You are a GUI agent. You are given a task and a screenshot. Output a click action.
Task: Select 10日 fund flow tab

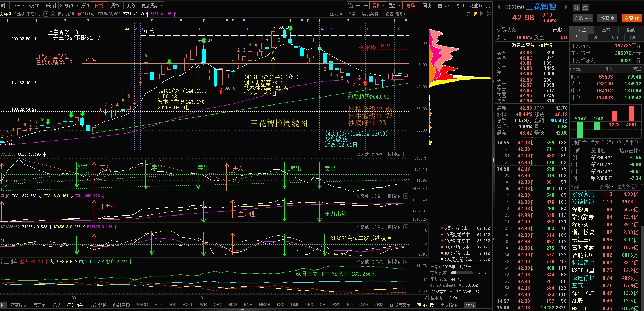pos(633,37)
